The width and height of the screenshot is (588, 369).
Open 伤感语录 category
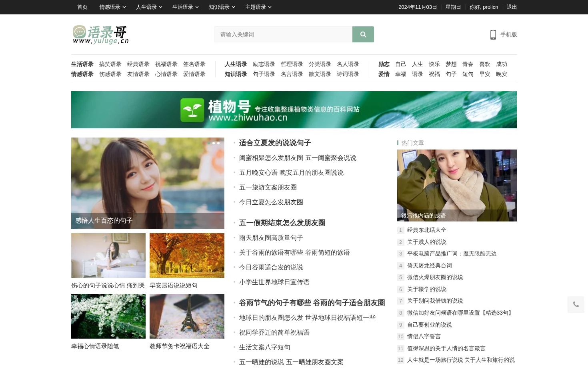[110, 74]
